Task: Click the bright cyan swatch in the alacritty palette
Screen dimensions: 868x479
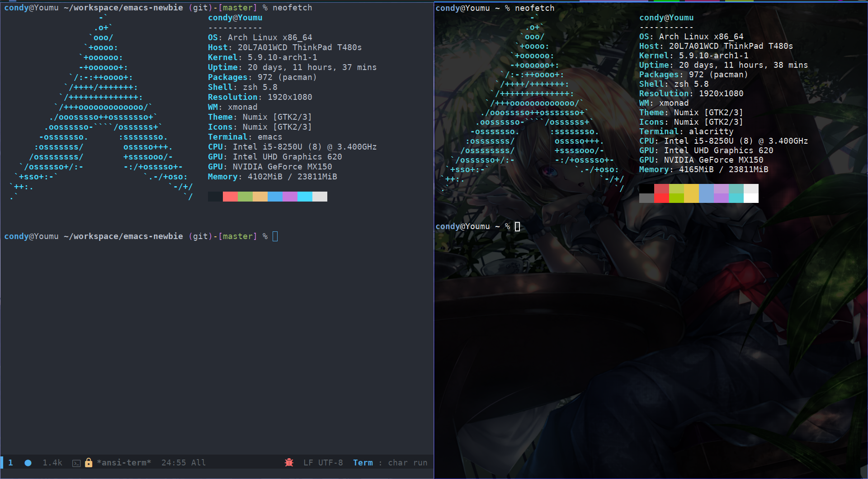Action: (736, 198)
